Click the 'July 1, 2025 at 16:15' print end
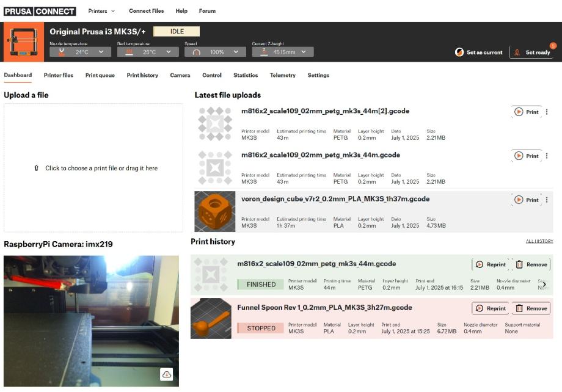 [439, 288]
